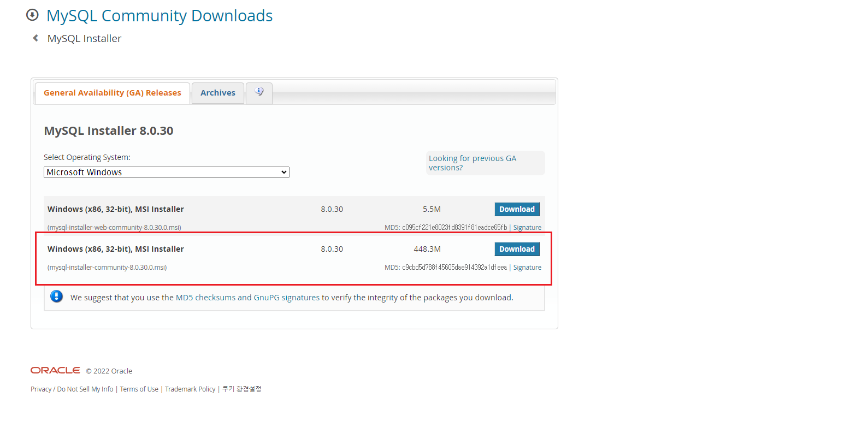Click the © 2022 Oracle copyright text
Screen dimensions: 868x421
tap(109, 371)
